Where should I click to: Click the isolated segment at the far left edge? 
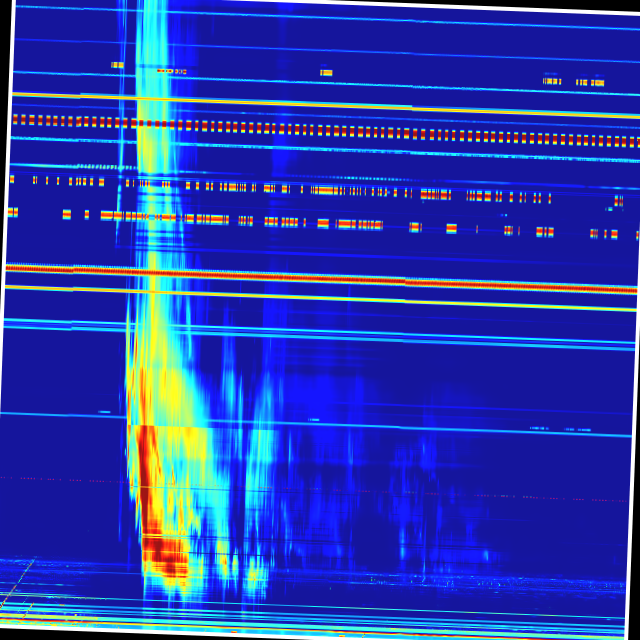[12, 212]
